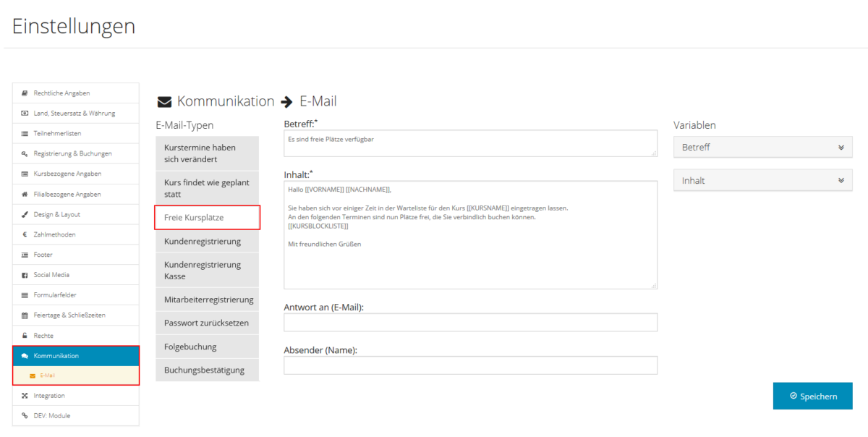This screenshot has width=868, height=437.
Task: Click the icon beside Integration
Action: pos(25,396)
